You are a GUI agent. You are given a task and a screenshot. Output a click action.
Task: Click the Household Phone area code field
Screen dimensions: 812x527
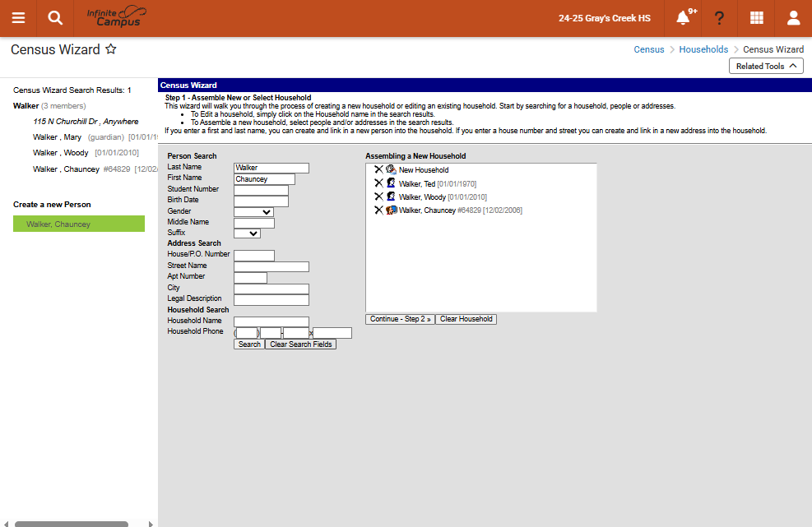[247, 333]
